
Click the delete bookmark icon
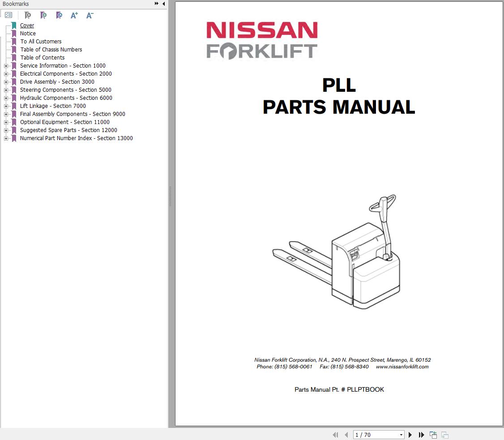click(28, 15)
